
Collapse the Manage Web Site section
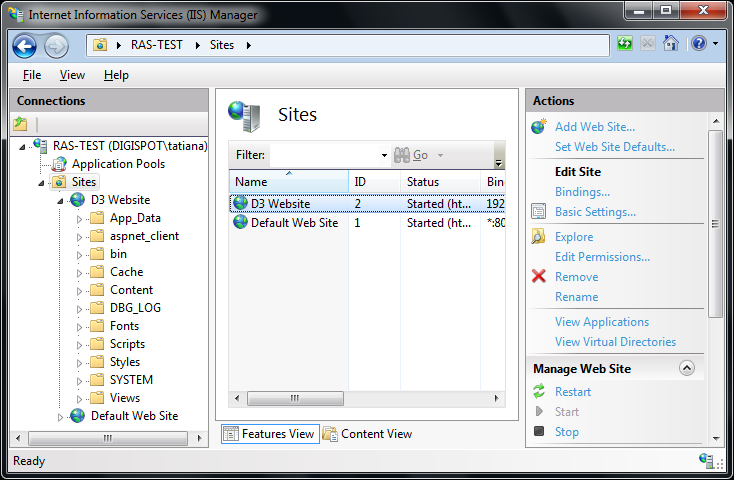[x=686, y=368]
